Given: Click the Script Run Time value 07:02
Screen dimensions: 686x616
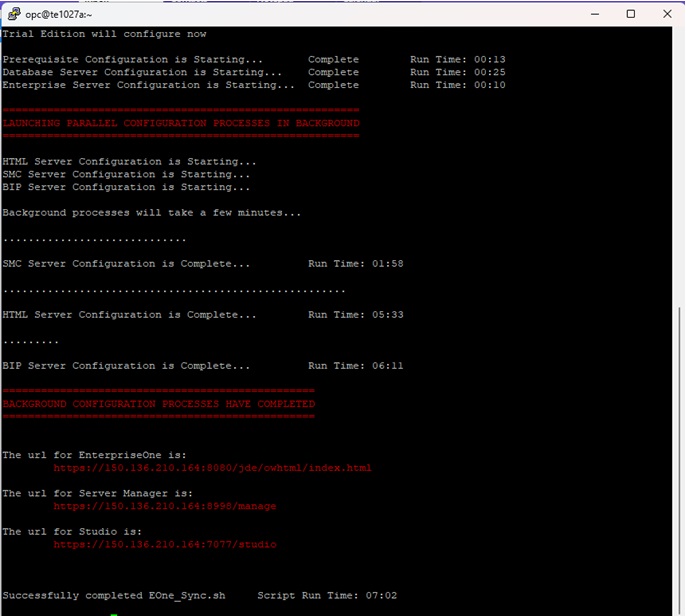Looking at the screenshot, I should pyautogui.click(x=381, y=595).
